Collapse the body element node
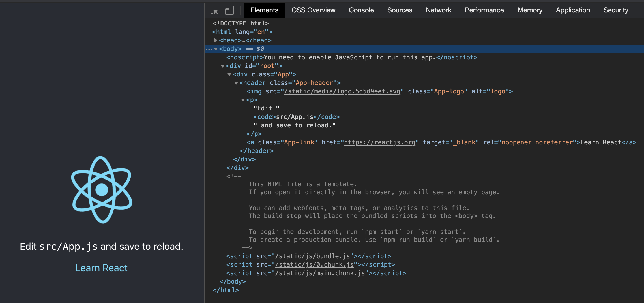This screenshot has height=303, width=644. point(216,49)
